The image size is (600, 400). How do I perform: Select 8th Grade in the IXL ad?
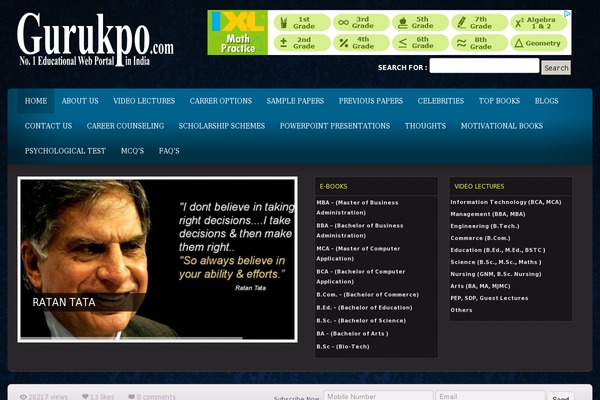(x=479, y=42)
